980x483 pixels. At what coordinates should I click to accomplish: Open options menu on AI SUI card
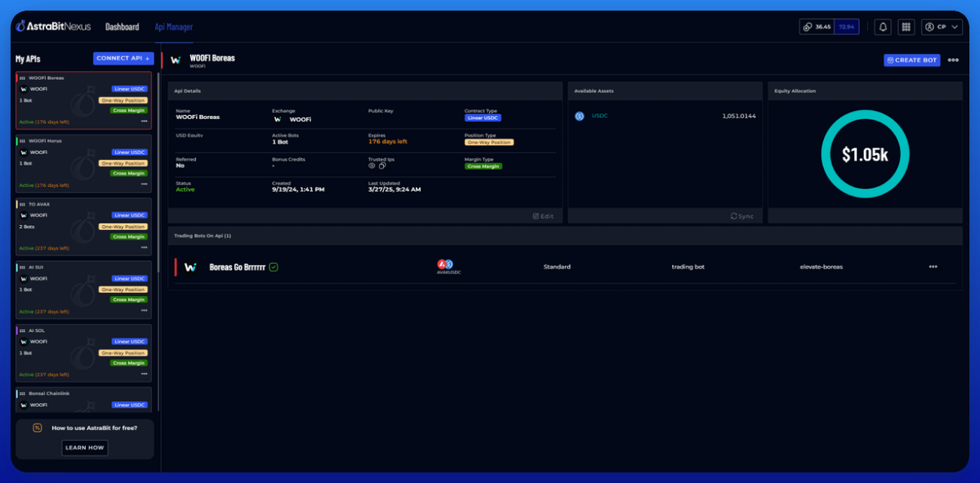(x=144, y=311)
